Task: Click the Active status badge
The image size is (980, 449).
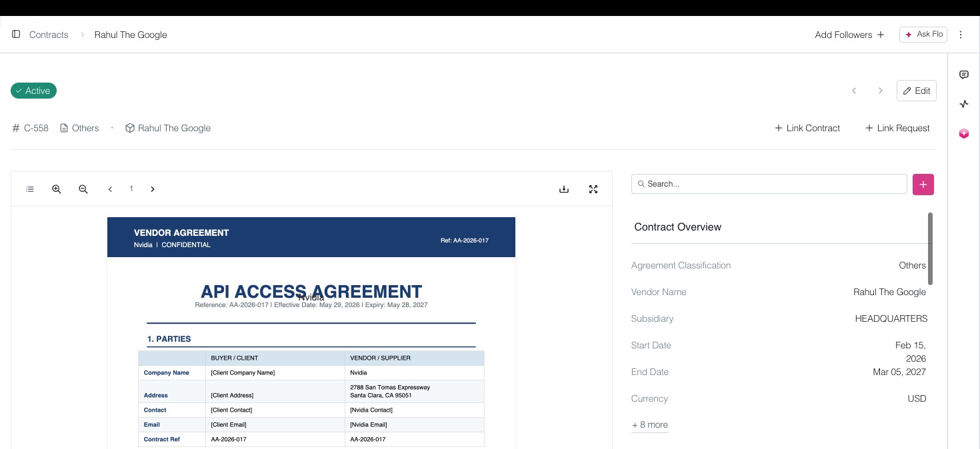Action: click(x=33, y=91)
